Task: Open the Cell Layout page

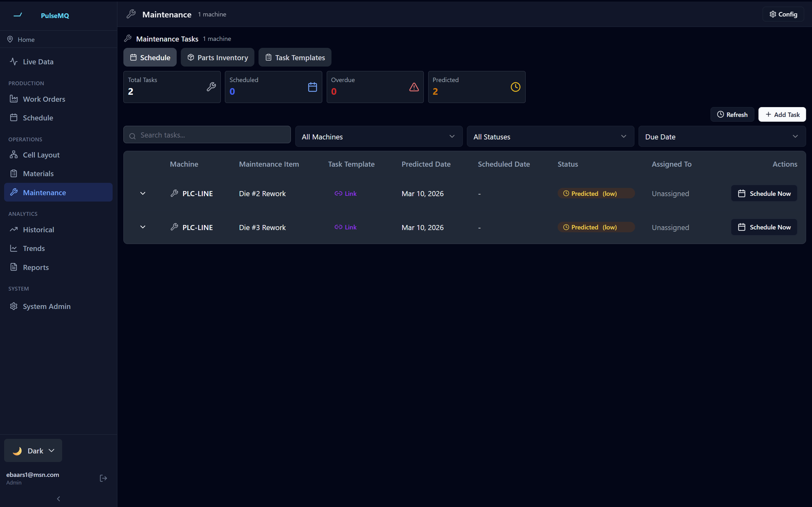Action: click(x=41, y=155)
